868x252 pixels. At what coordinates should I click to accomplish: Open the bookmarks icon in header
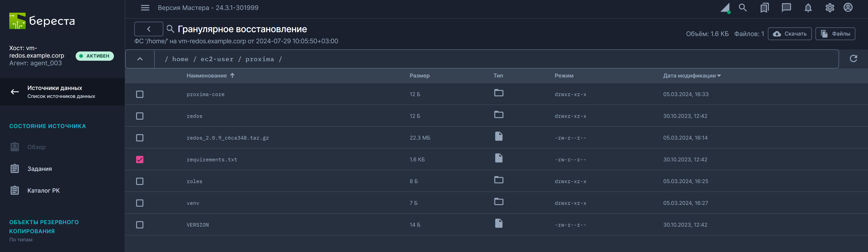(x=764, y=8)
